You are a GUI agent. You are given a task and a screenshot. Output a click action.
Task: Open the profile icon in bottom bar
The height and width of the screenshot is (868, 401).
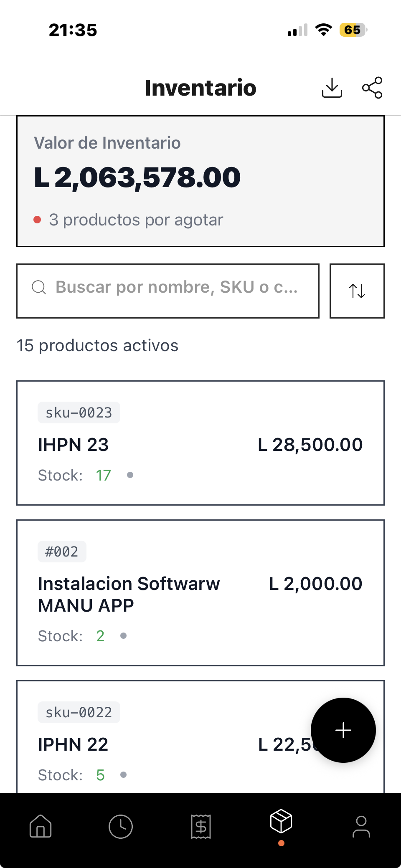point(361,826)
